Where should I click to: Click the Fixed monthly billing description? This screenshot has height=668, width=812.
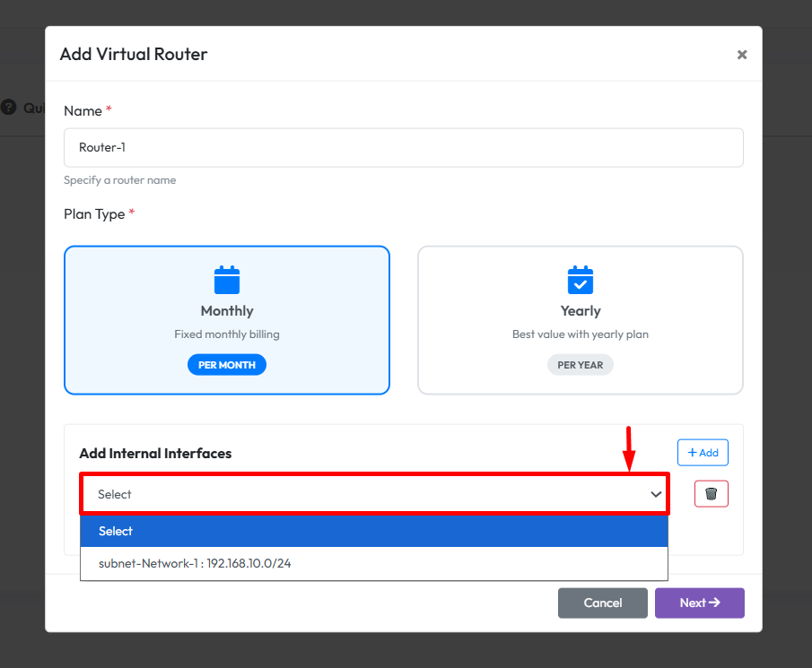[x=227, y=334]
